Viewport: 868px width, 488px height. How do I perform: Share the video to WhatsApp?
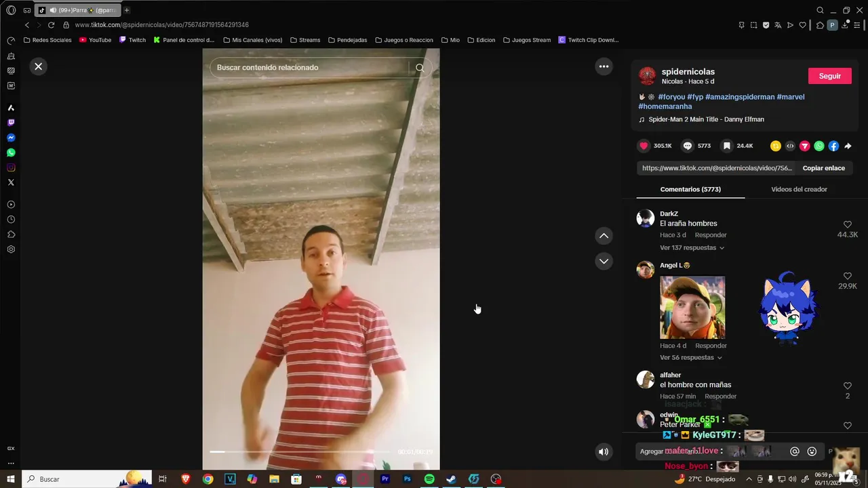coord(819,146)
